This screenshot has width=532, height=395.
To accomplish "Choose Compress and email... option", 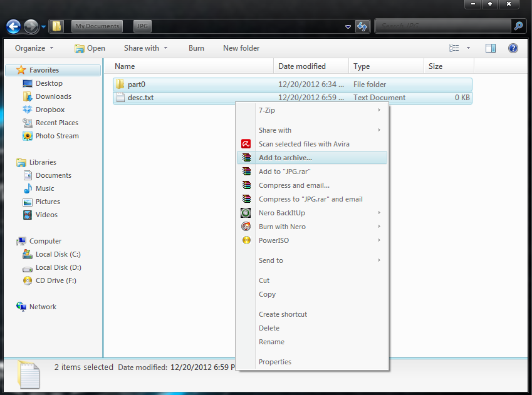I will (294, 185).
